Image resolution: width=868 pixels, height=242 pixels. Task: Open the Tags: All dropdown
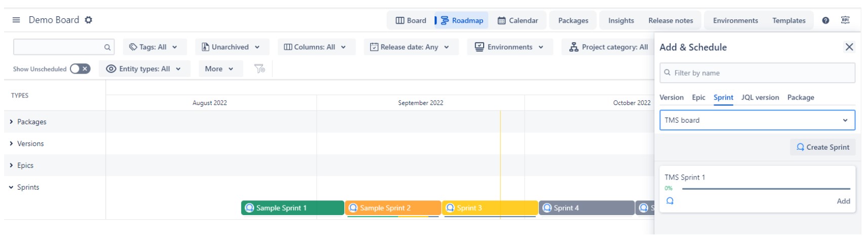point(154,47)
